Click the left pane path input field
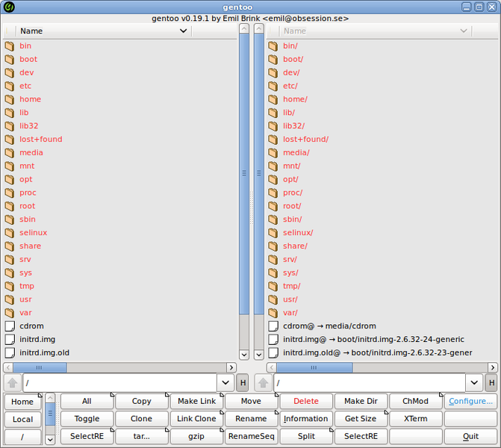 tap(120, 382)
